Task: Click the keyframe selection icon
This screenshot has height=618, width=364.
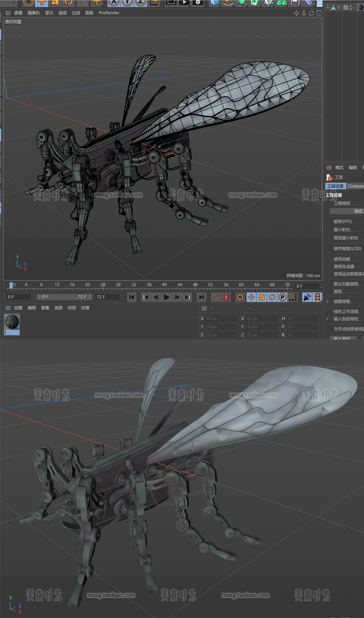Action: click(240, 297)
